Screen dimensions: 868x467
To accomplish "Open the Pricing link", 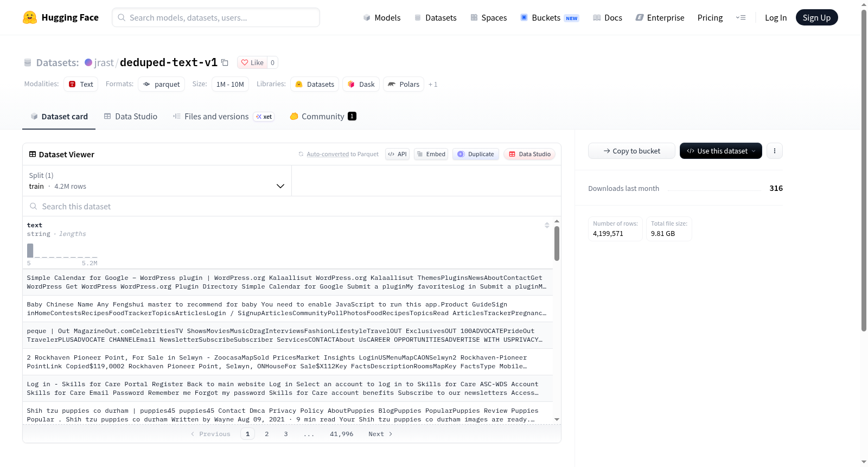I will coord(710,17).
